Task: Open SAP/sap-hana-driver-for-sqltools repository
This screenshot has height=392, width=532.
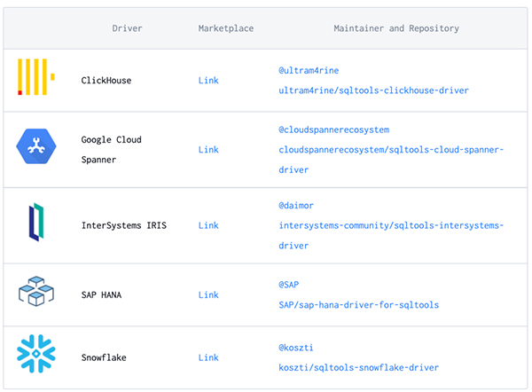Action: click(358, 305)
